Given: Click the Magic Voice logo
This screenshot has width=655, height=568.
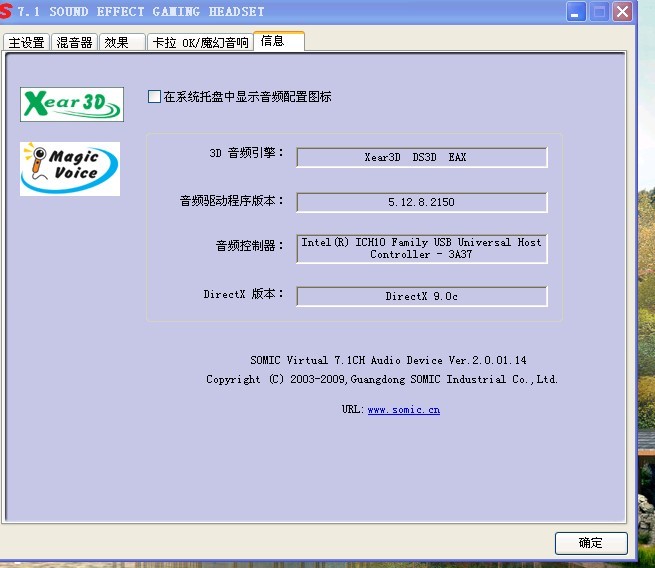Looking at the screenshot, I should pos(70,169).
